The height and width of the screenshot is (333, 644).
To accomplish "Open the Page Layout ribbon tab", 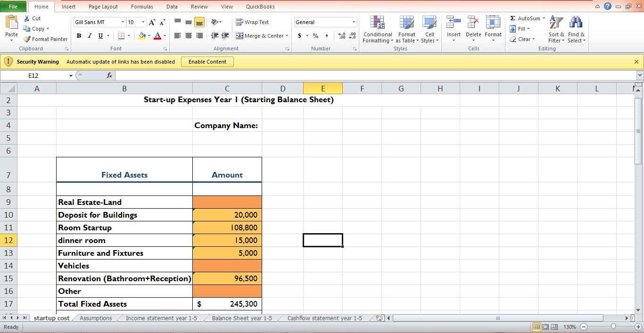I will click(x=103, y=7).
